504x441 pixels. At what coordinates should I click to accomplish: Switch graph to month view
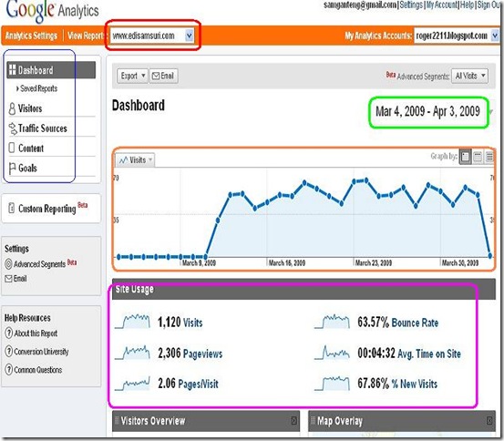click(489, 157)
